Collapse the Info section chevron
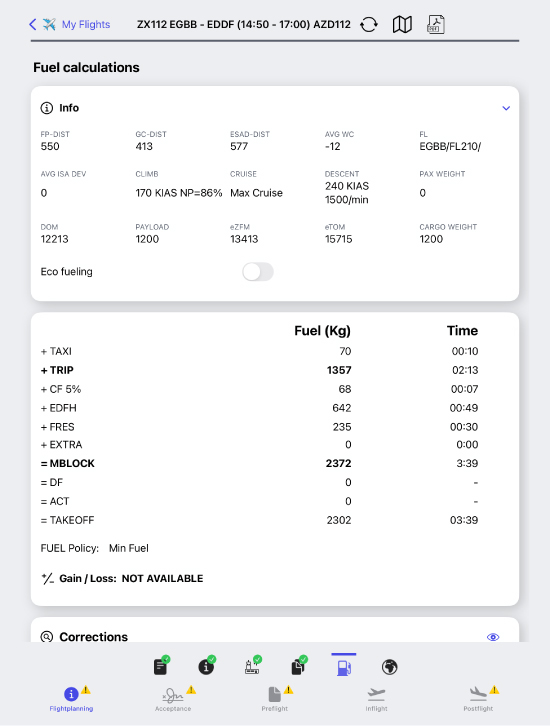The width and height of the screenshot is (550, 726). (x=506, y=108)
